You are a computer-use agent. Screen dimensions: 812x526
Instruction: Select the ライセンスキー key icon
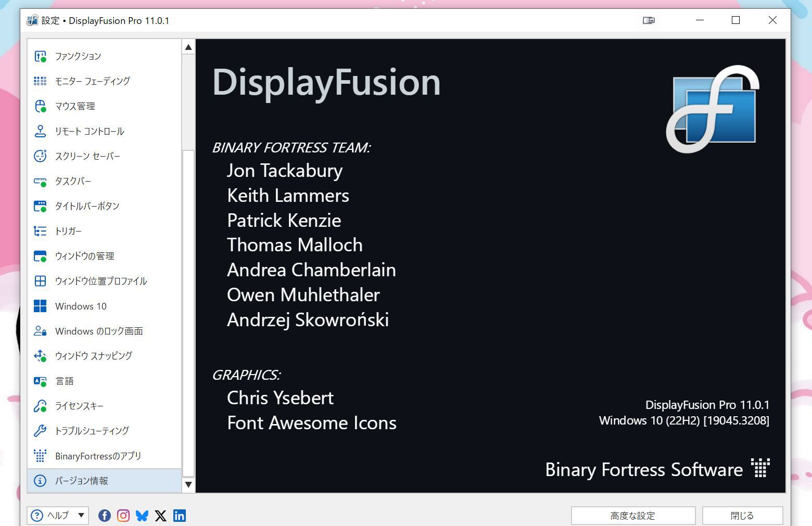point(40,406)
